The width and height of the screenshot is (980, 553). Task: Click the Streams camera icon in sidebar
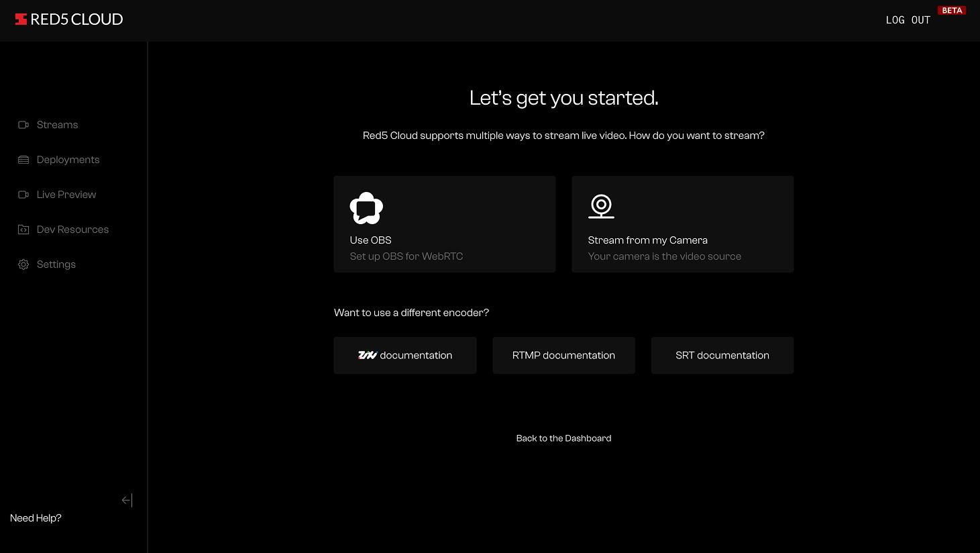click(x=23, y=125)
